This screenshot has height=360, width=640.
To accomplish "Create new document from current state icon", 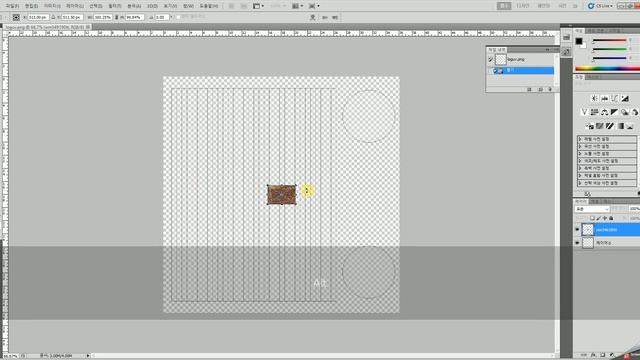I will (x=529, y=89).
